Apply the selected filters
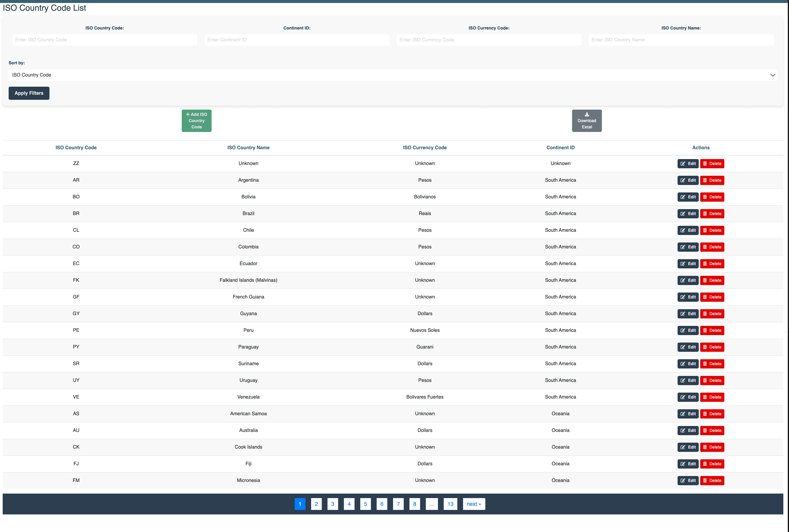 coord(29,93)
